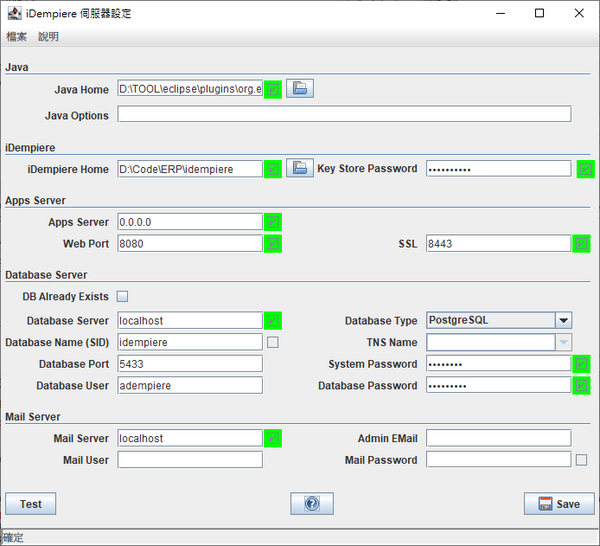Focus the Database Port field
600x546 pixels.
190,364
